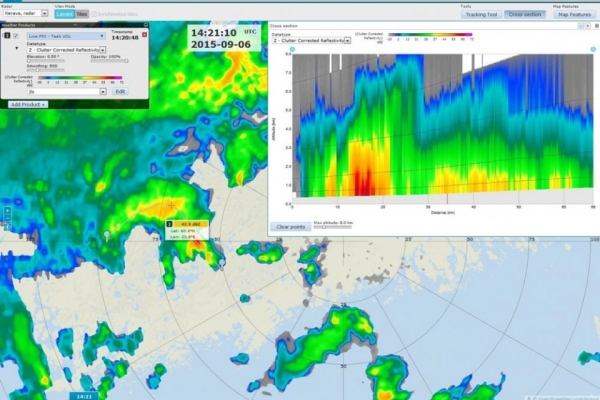Switch to Tiles view mode
This screenshot has width=600, height=400.
tap(82, 14)
